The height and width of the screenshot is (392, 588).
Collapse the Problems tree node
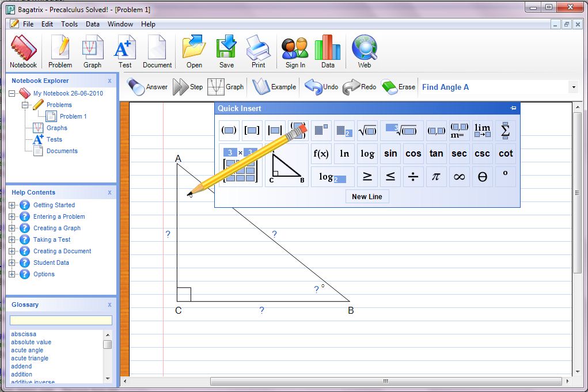click(x=25, y=105)
